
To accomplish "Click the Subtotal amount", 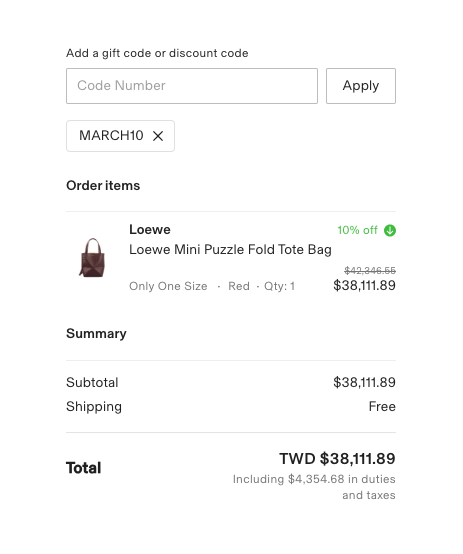I will point(364,382).
